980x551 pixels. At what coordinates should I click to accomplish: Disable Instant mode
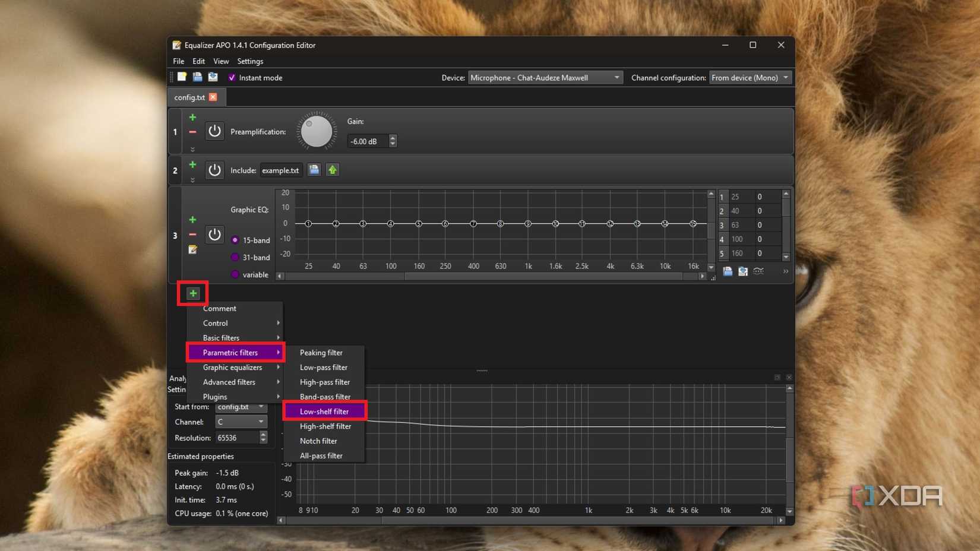tap(232, 77)
